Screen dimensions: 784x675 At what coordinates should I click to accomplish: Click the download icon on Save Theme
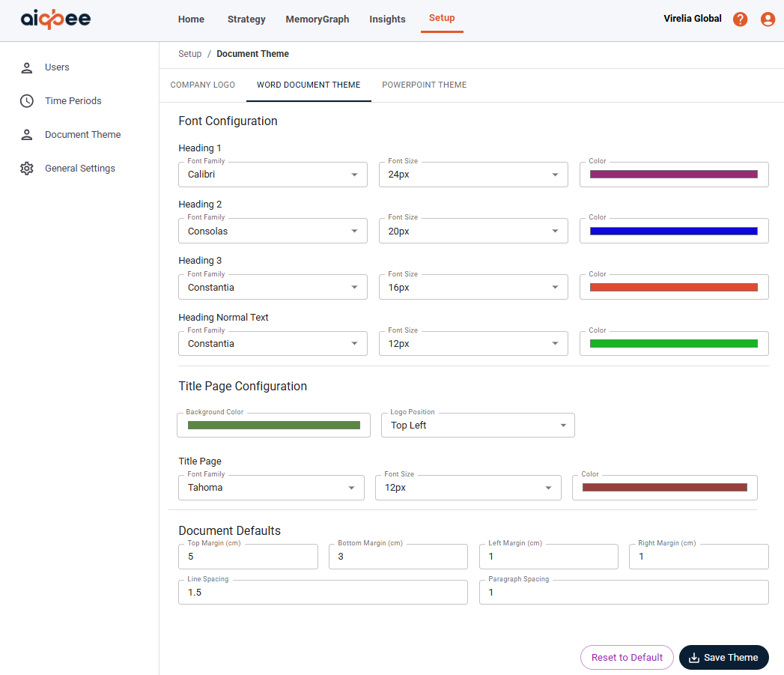694,658
